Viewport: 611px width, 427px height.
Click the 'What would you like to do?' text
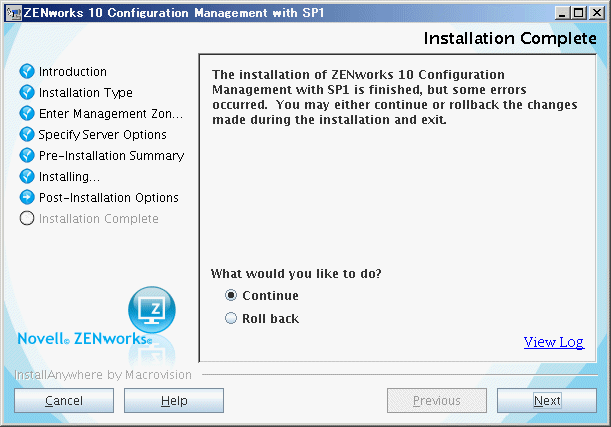pyautogui.click(x=296, y=274)
